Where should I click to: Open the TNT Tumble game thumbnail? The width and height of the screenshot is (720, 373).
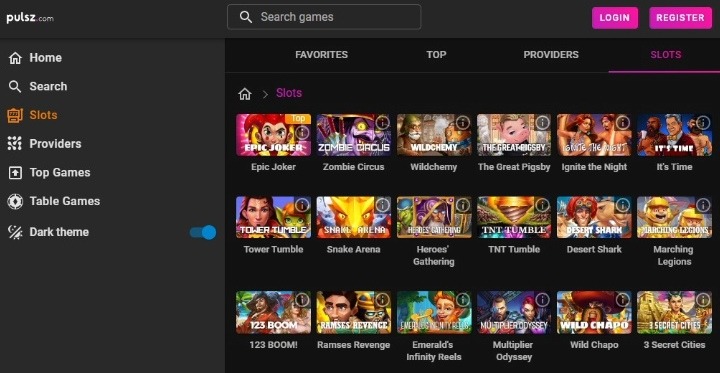tap(514, 217)
